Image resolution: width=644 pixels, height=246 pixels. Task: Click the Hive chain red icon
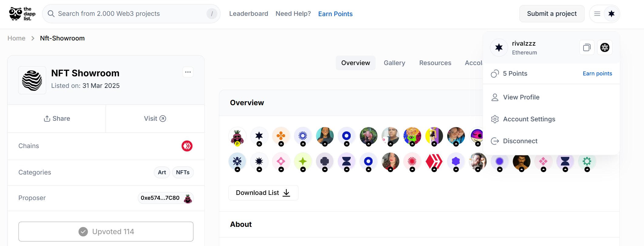coord(187,146)
